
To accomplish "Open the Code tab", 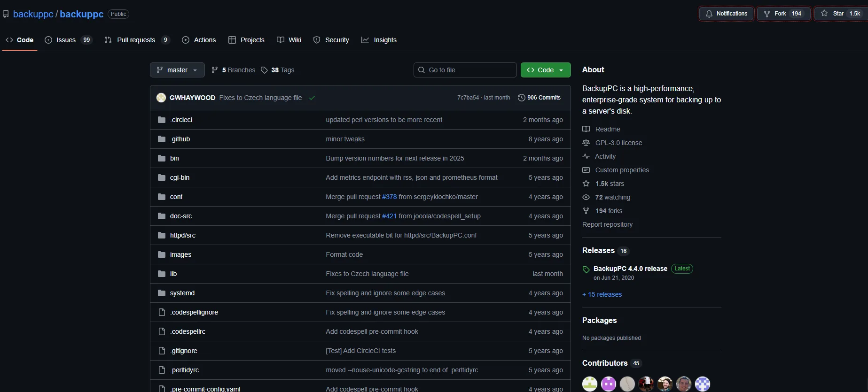I will tap(20, 40).
